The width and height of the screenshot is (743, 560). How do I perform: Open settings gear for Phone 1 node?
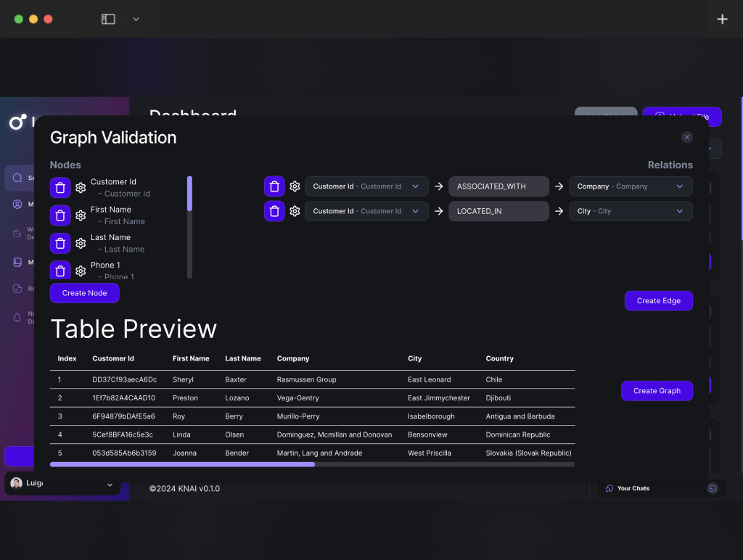point(81,271)
